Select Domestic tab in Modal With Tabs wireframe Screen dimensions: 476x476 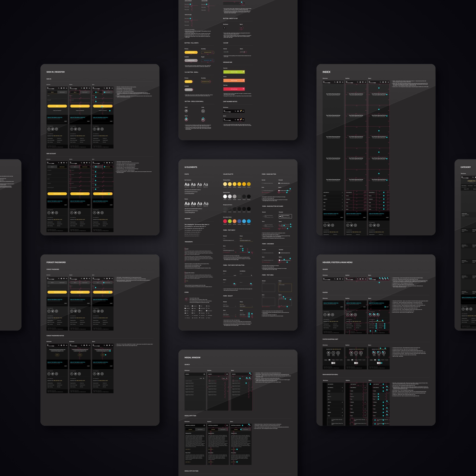pos(190,429)
